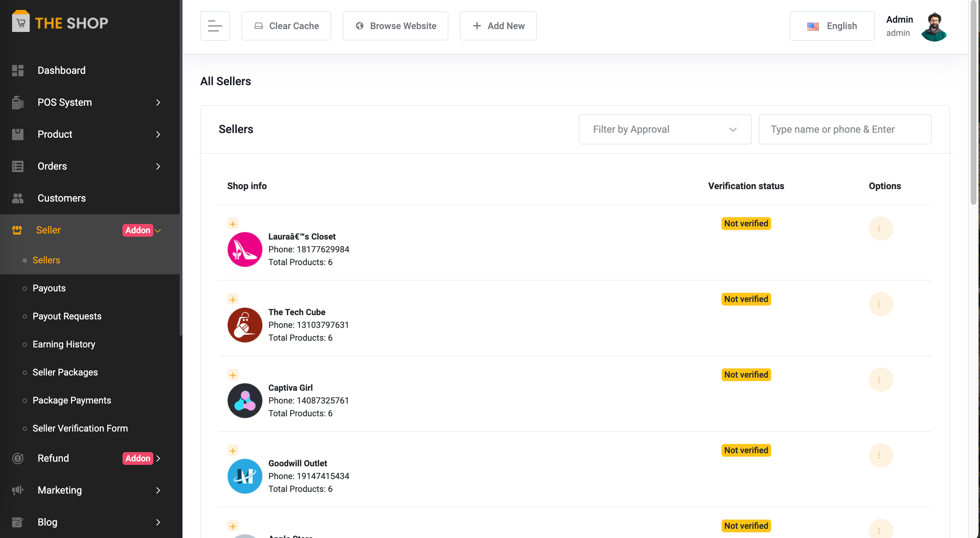Click POS System register icon
The height and width of the screenshot is (538, 980).
coord(17,102)
